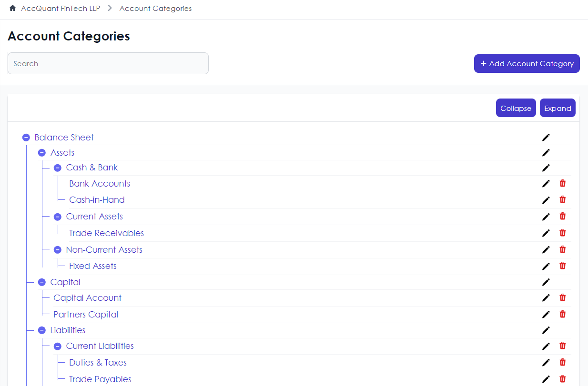The height and width of the screenshot is (386, 588).
Task: Collapse the Cash & Bank node
Action: [57, 168]
